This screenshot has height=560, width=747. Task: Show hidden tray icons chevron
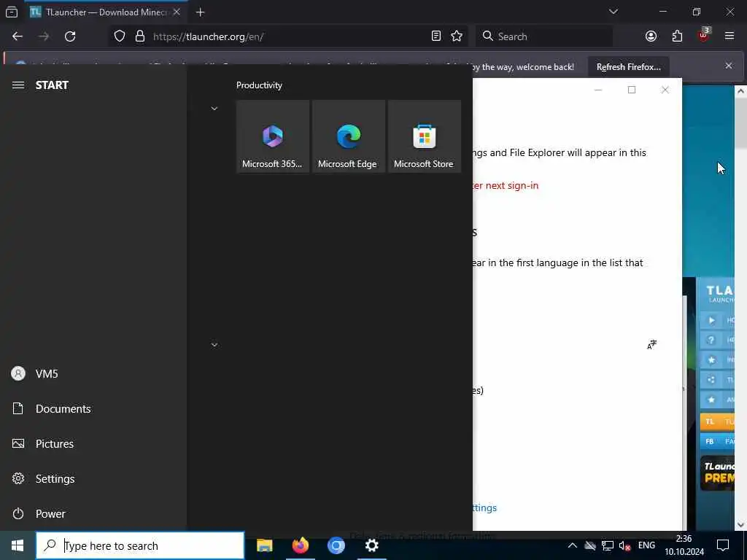pyautogui.click(x=573, y=545)
